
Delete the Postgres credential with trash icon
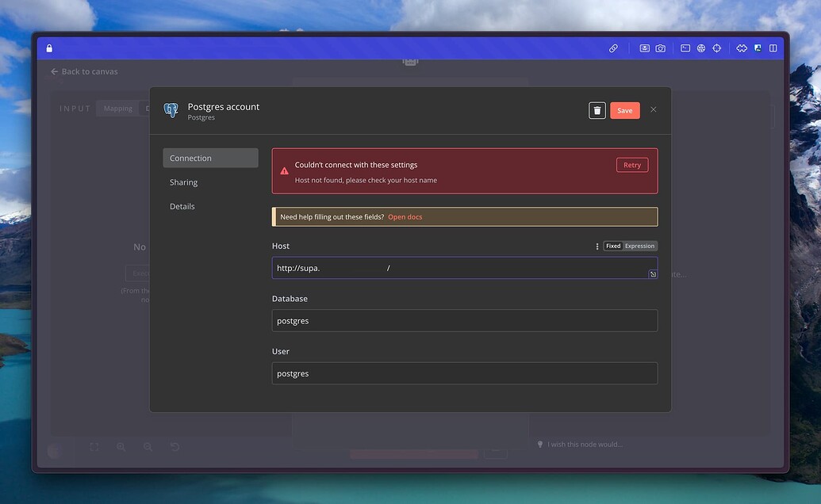pos(597,110)
